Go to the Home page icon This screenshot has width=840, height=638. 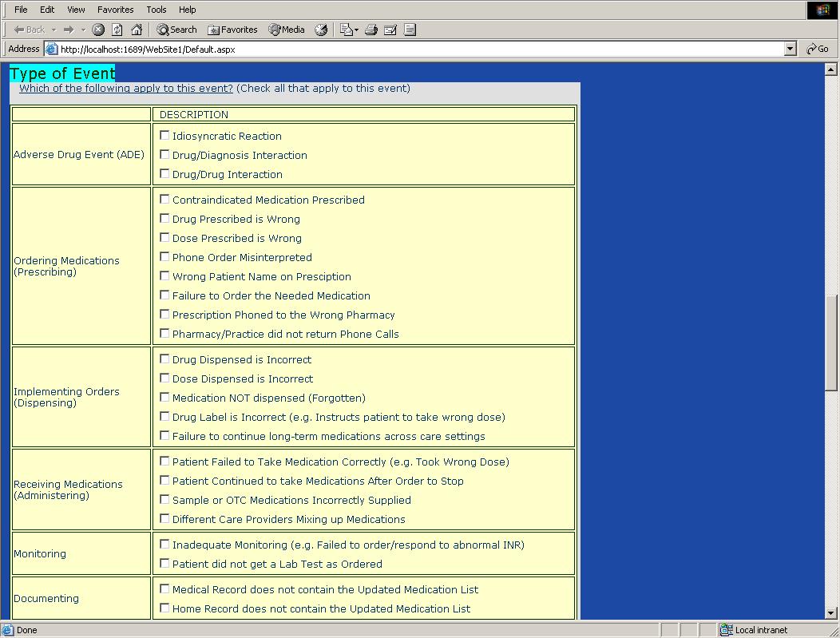[x=137, y=30]
